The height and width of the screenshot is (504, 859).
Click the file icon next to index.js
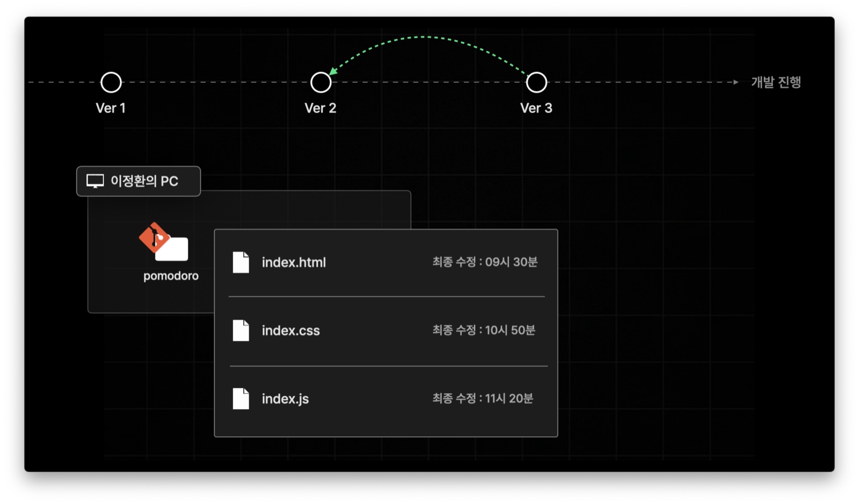coord(241,399)
